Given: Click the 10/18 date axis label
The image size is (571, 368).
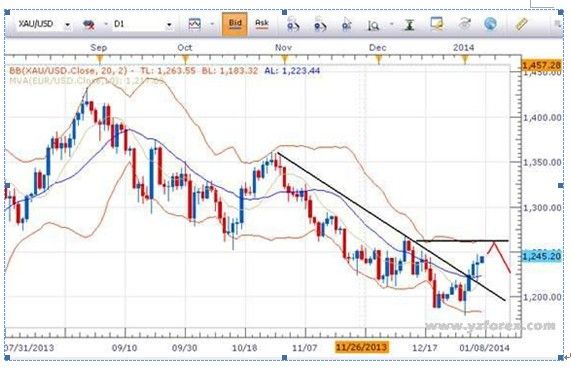Looking at the screenshot, I should [x=245, y=348].
